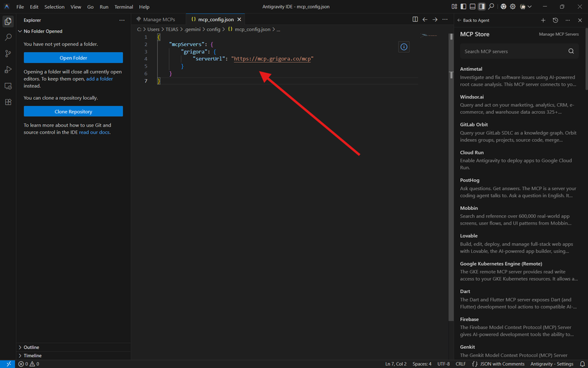588x368 pixels.
Task: Click the search magnifier in MCP servers field
Action: click(571, 51)
